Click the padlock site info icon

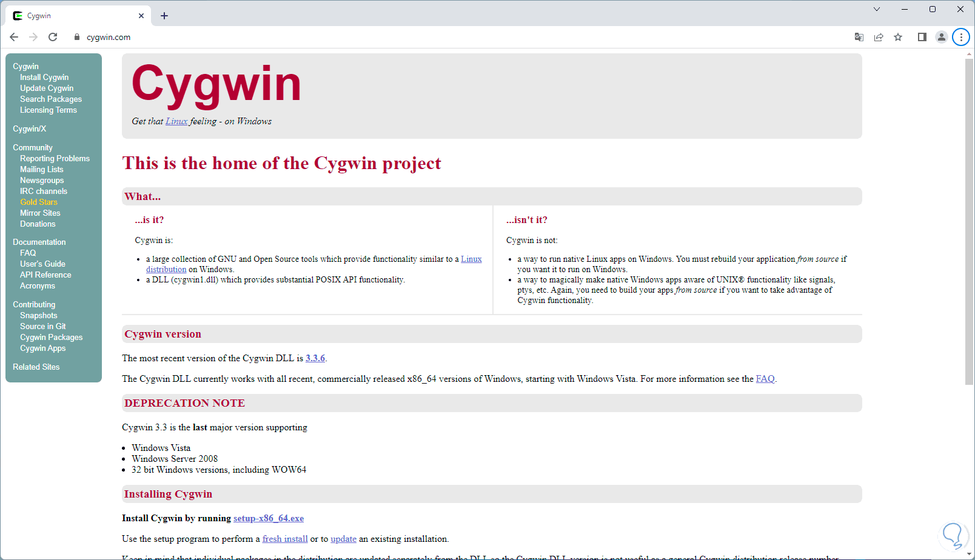77,37
